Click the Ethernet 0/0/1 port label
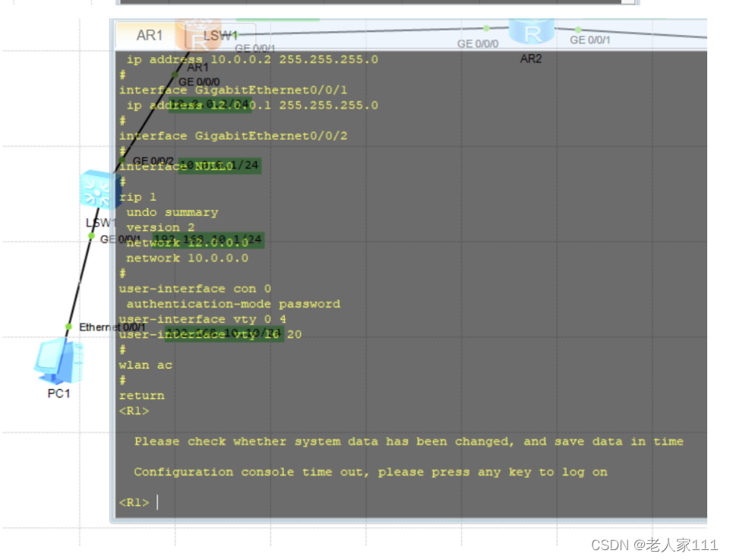The image size is (730, 560). tap(112, 327)
